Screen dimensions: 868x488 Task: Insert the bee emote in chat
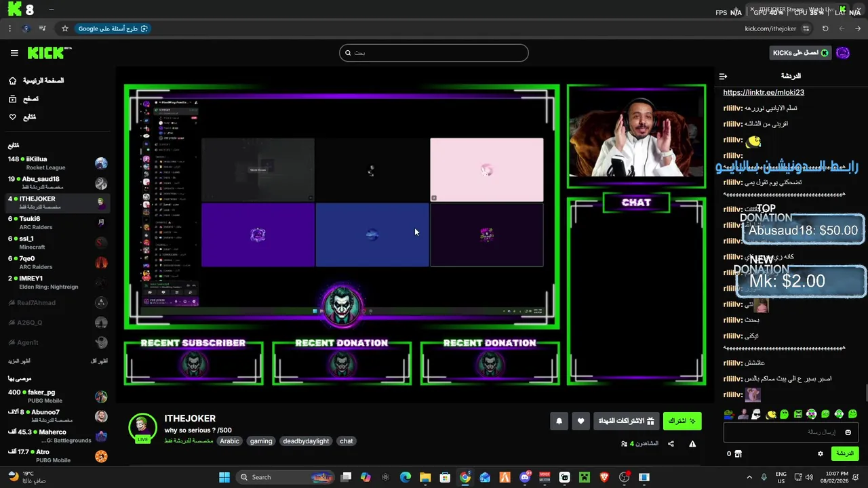(x=770, y=414)
